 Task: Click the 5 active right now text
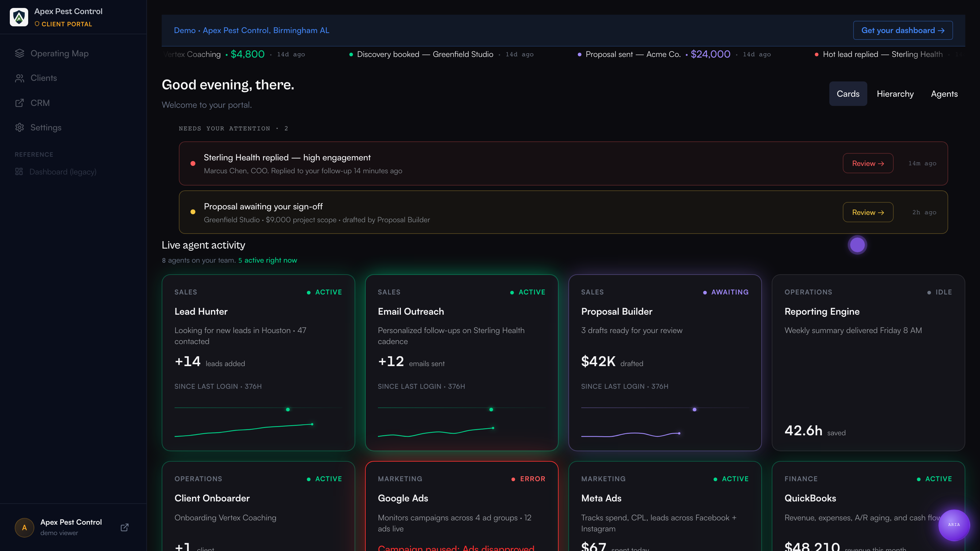(267, 260)
